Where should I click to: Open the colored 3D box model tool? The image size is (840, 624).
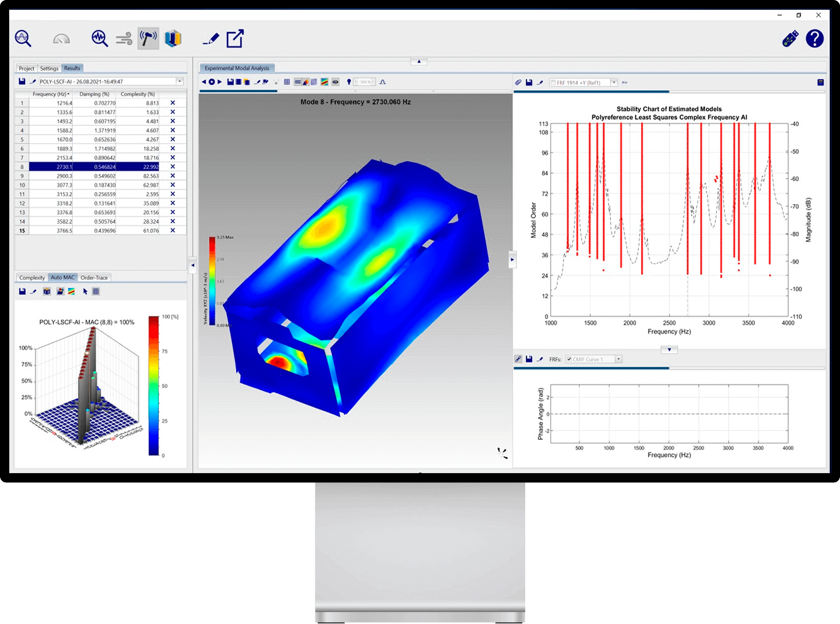[x=173, y=38]
